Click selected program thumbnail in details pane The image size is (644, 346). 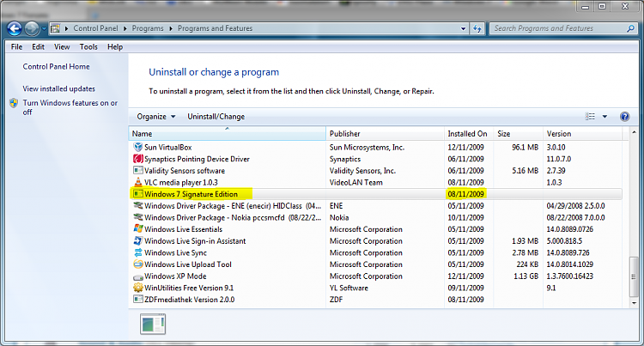point(153,325)
